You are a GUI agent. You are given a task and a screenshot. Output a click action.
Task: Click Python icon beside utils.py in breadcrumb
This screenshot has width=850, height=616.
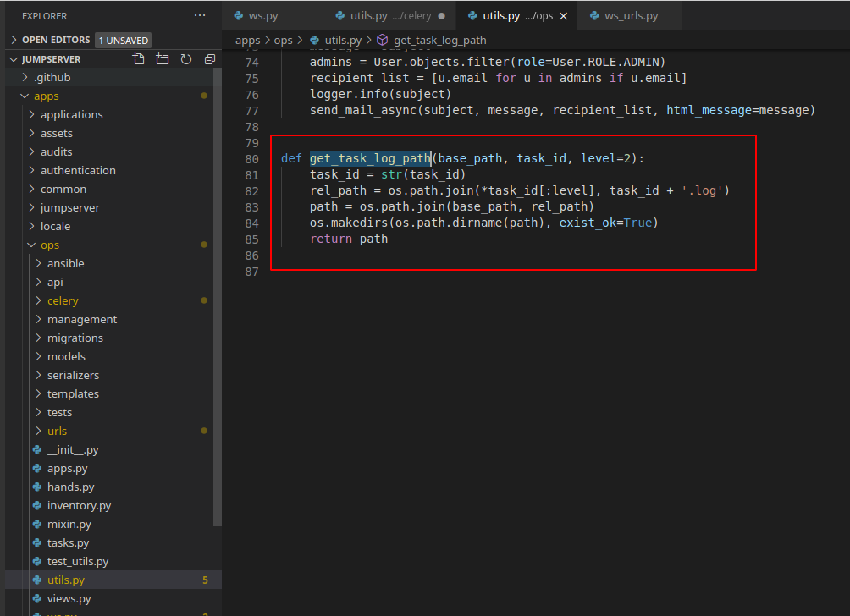314,40
